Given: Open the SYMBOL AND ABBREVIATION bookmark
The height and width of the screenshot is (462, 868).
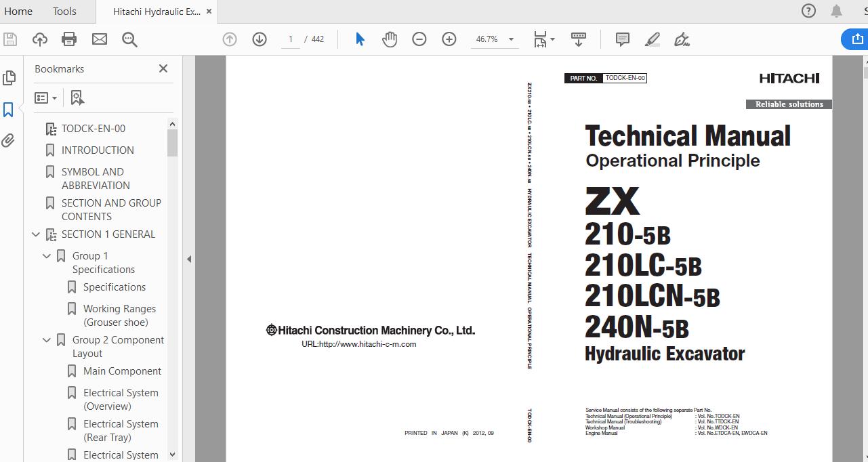Looking at the screenshot, I should point(96,179).
